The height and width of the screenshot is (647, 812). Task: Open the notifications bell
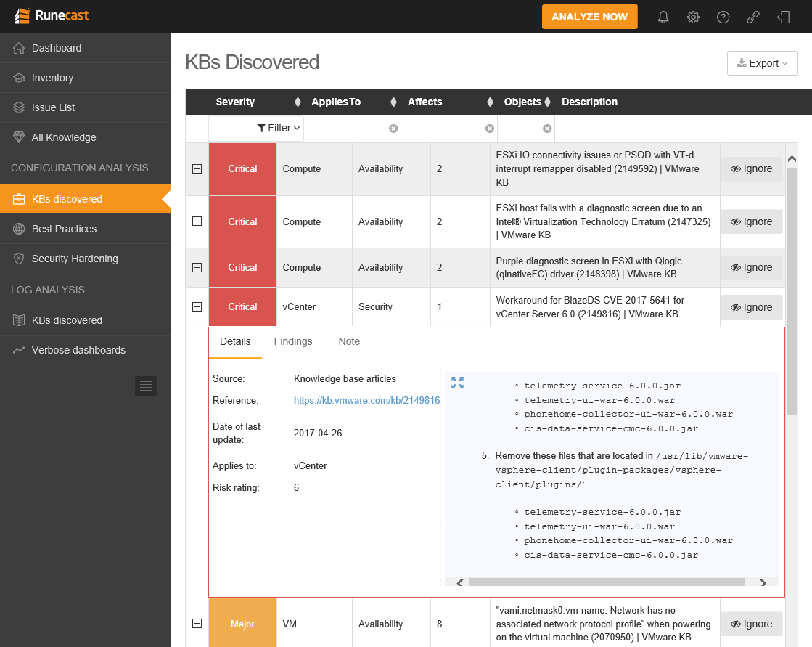pyautogui.click(x=663, y=17)
